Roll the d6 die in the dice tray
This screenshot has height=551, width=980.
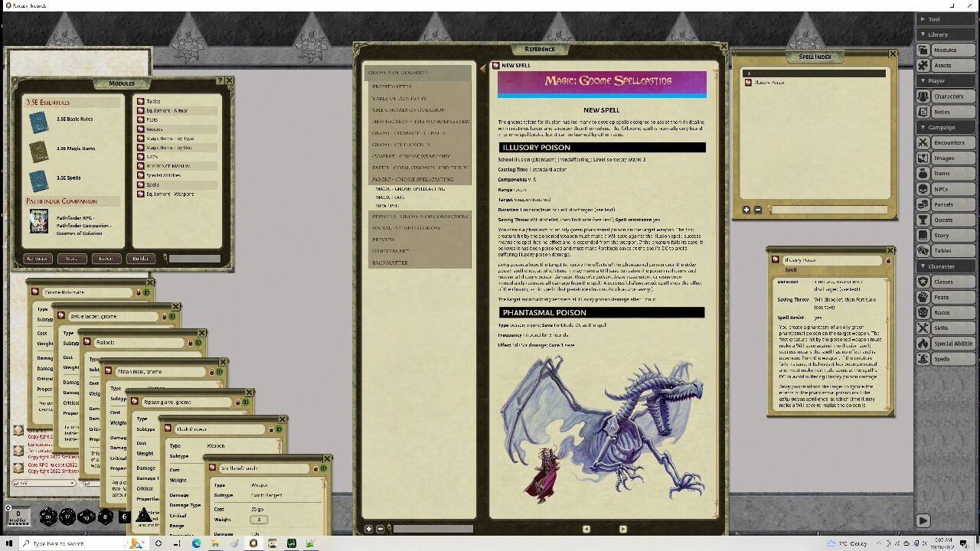[124, 517]
